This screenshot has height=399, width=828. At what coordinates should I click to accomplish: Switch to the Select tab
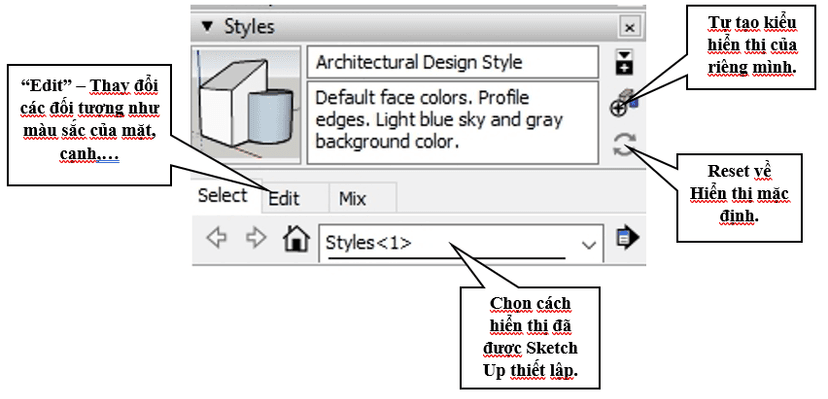coord(223,196)
